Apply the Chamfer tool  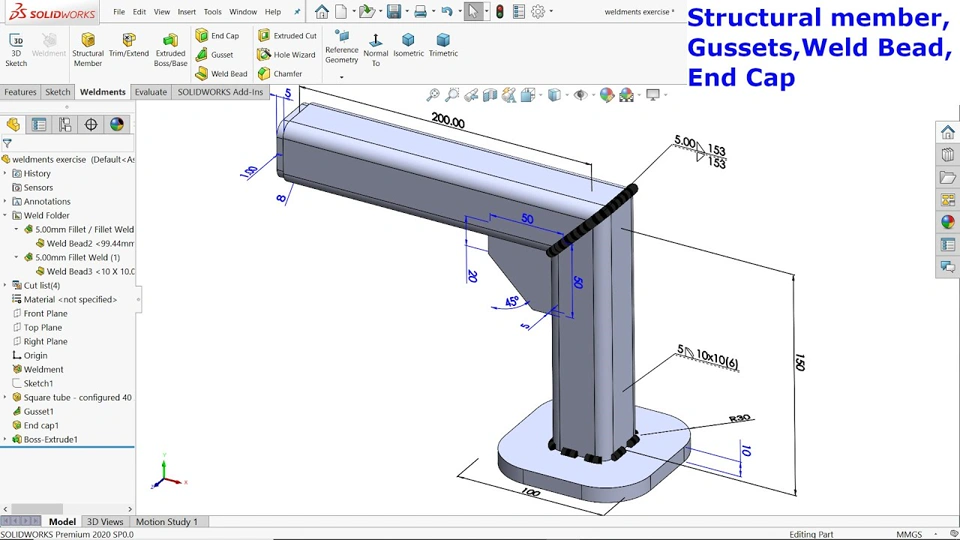pos(280,73)
